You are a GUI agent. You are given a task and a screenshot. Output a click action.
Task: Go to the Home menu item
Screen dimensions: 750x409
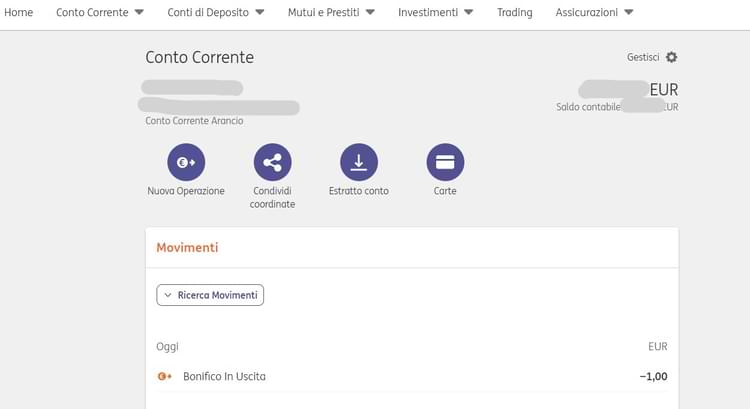point(19,12)
